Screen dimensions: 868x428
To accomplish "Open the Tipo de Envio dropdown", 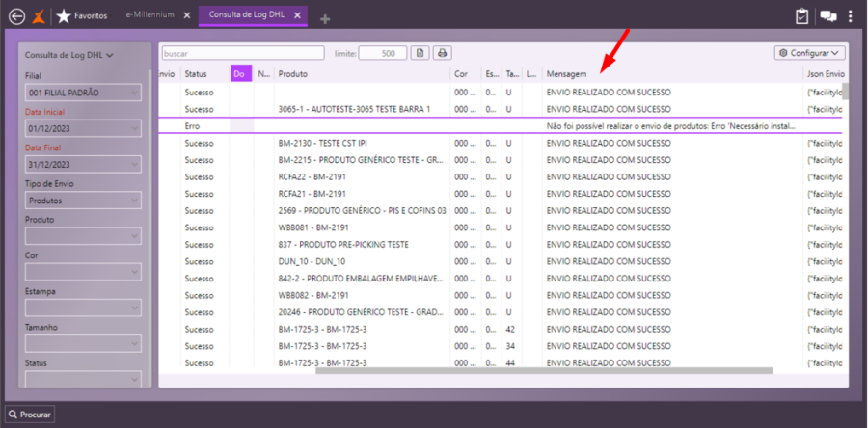I will click(83, 201).
